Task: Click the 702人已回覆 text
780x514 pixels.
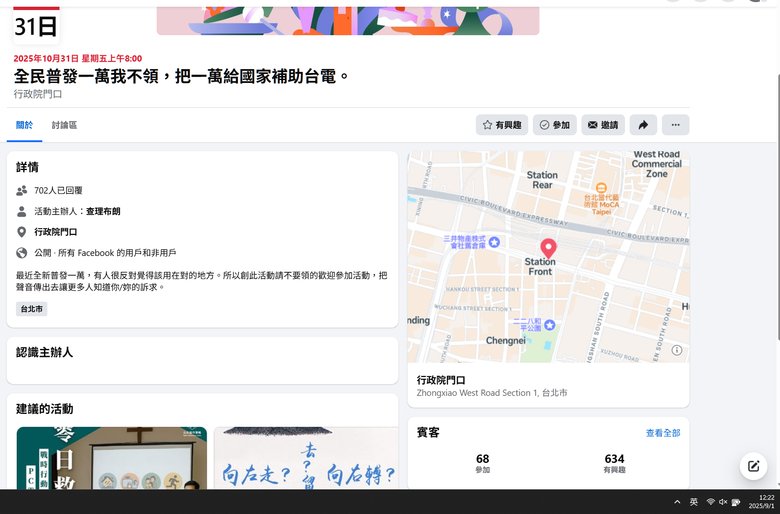Action: 58,190
